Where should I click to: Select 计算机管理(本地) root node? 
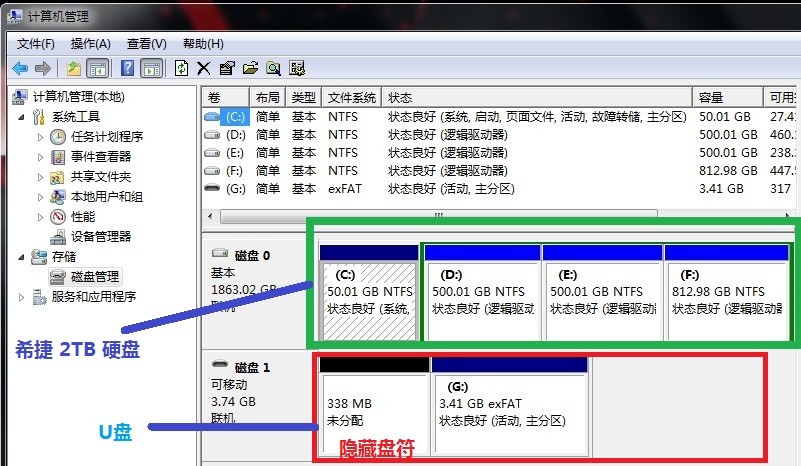(x=79, y=97)
